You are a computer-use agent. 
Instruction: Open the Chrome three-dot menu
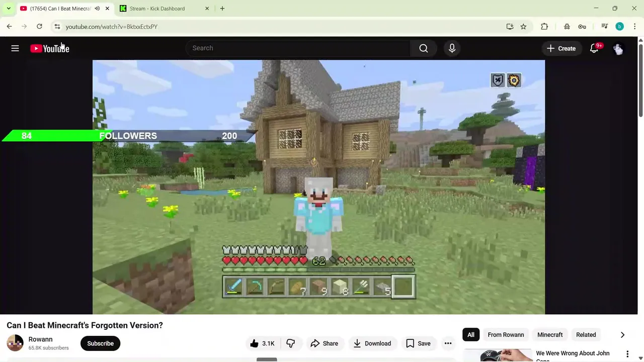635,27
